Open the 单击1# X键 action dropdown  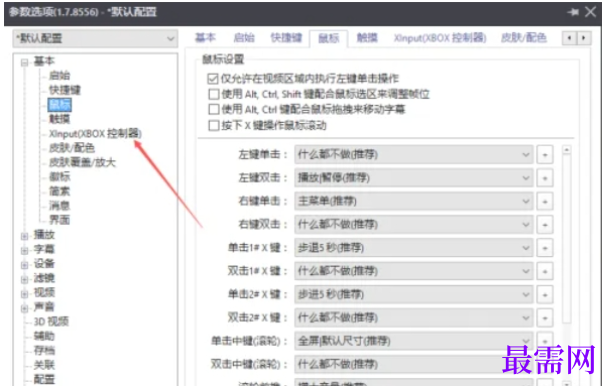[414, 248]
